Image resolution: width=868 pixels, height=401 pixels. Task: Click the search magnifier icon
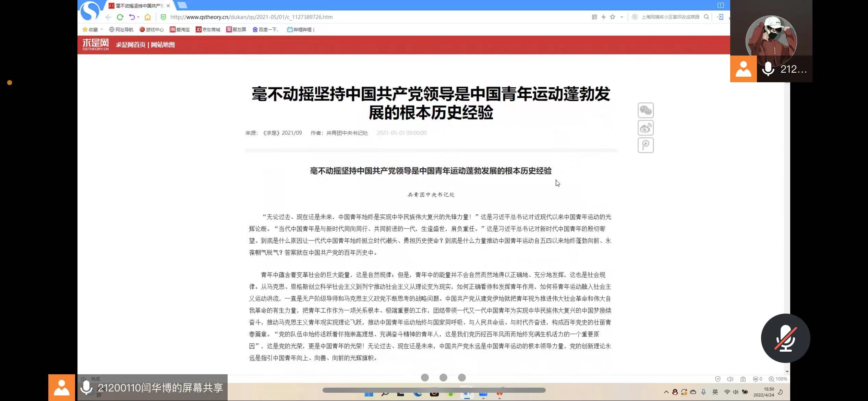coord(706,17)
